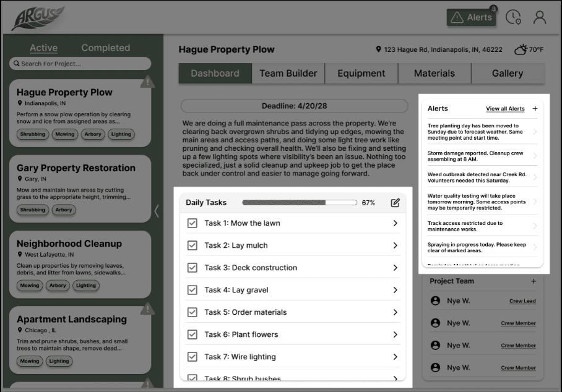Screen dimensions: 562x392
Task: Open the Alerts button in header
Action: 471,17
